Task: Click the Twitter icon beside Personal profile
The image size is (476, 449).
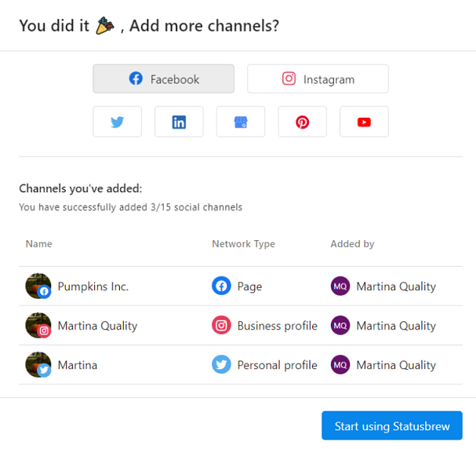Action: (221, 364)
